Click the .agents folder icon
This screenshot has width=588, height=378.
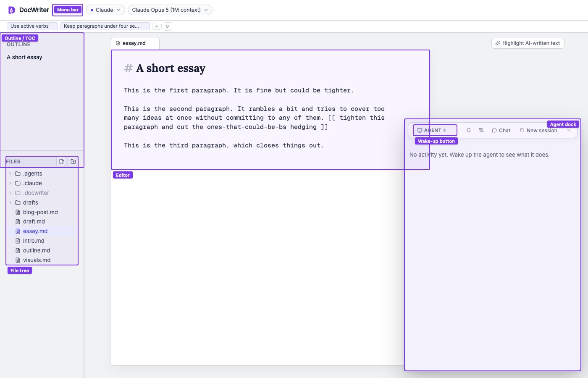(18, 174)
